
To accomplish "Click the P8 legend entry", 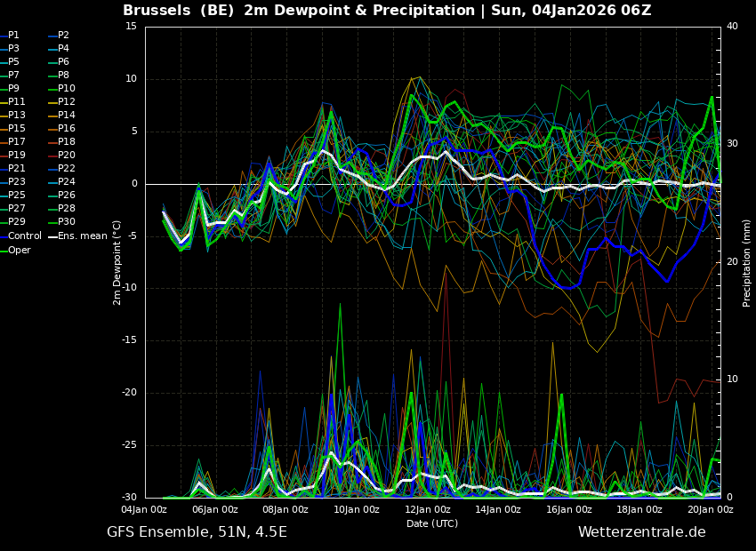I will pos(59,76).
